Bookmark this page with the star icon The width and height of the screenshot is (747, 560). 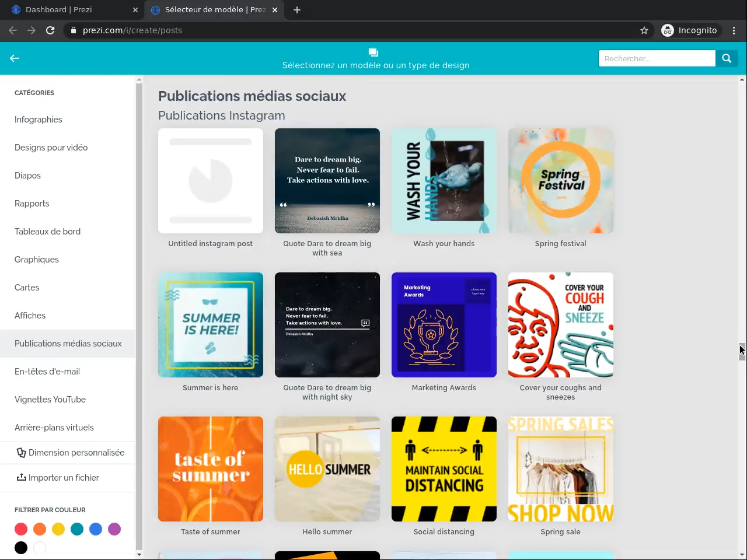(644, 30)
